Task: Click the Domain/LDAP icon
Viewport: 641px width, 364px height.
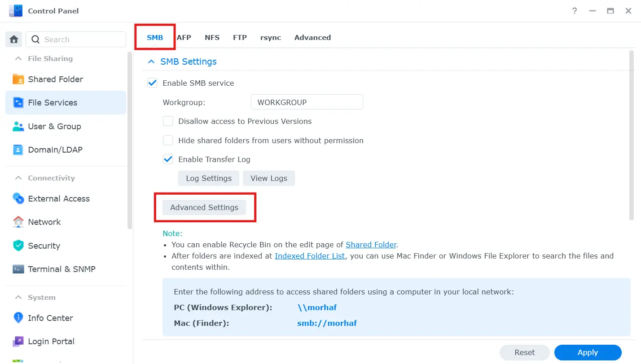Action: (18, 149)
